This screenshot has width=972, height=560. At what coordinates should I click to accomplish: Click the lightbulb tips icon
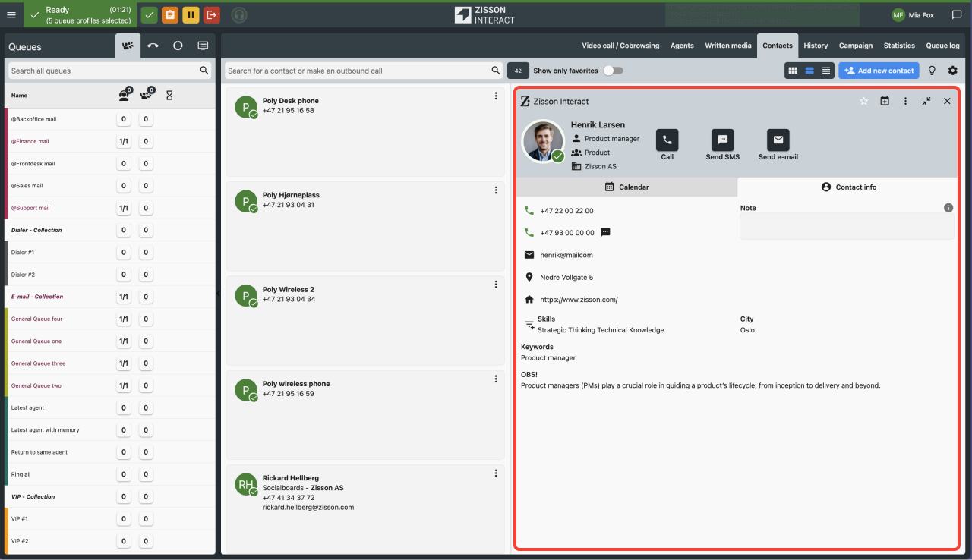(x=933, y=71)
